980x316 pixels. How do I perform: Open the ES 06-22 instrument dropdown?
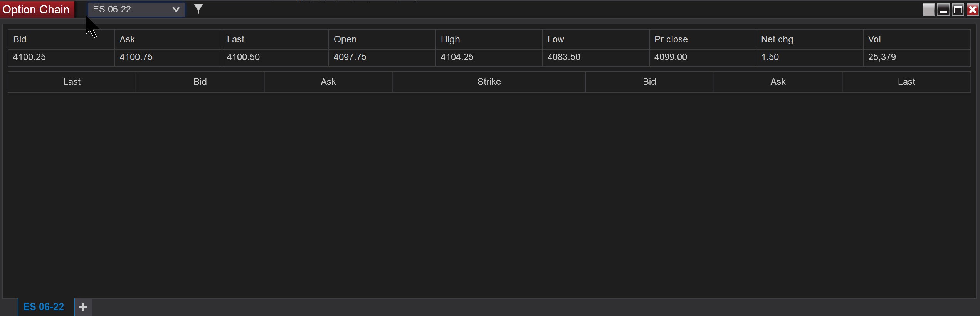(136, 9)
